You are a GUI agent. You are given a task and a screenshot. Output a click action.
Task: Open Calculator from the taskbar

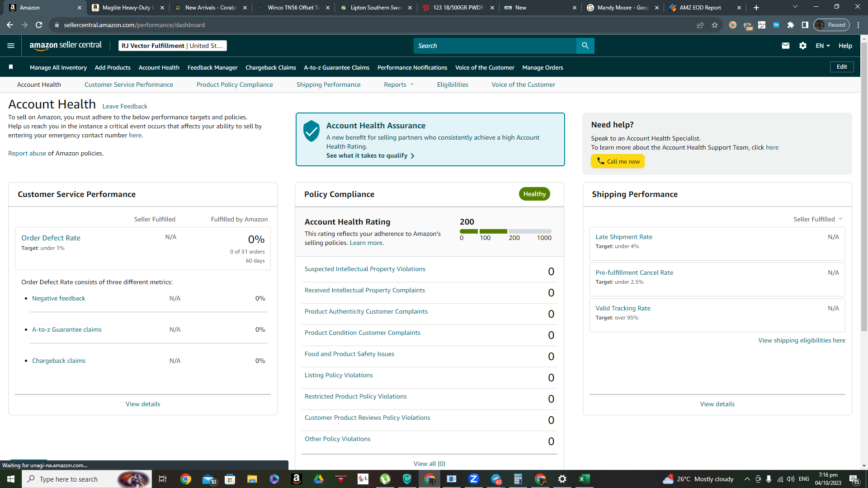tap(518, 479)
